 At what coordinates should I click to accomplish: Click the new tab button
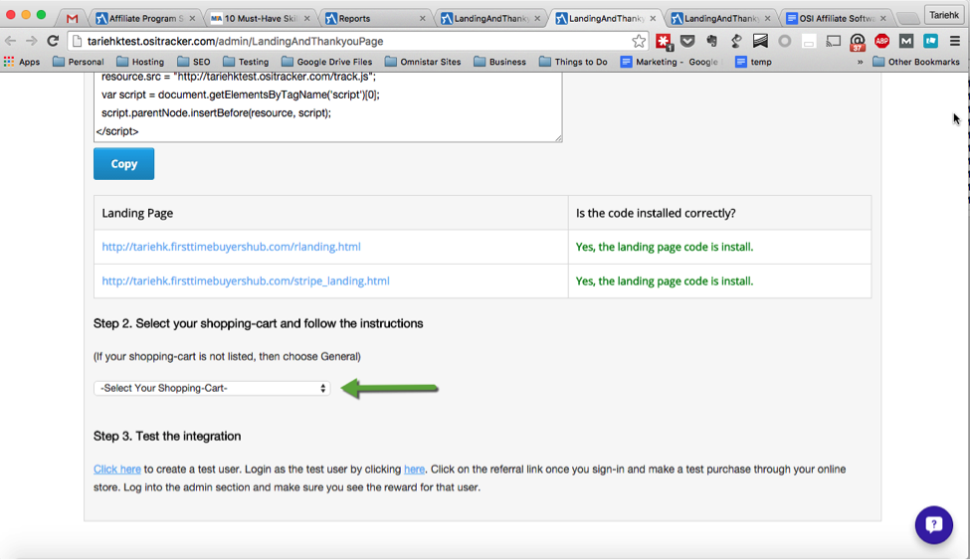(907, 19)
